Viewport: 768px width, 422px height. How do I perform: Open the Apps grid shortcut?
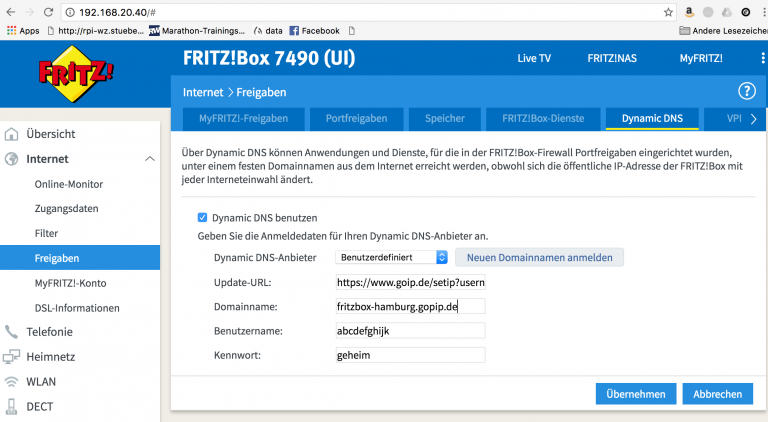[22, 31]
